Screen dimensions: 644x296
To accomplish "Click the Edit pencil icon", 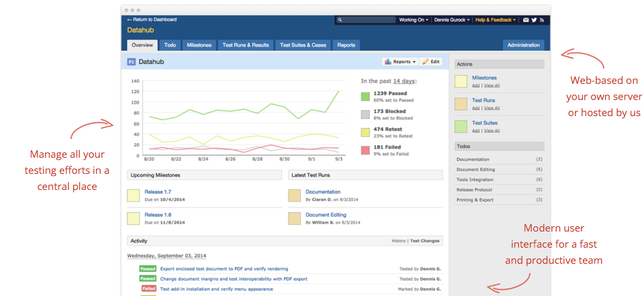I will click(x=426, y=62).
